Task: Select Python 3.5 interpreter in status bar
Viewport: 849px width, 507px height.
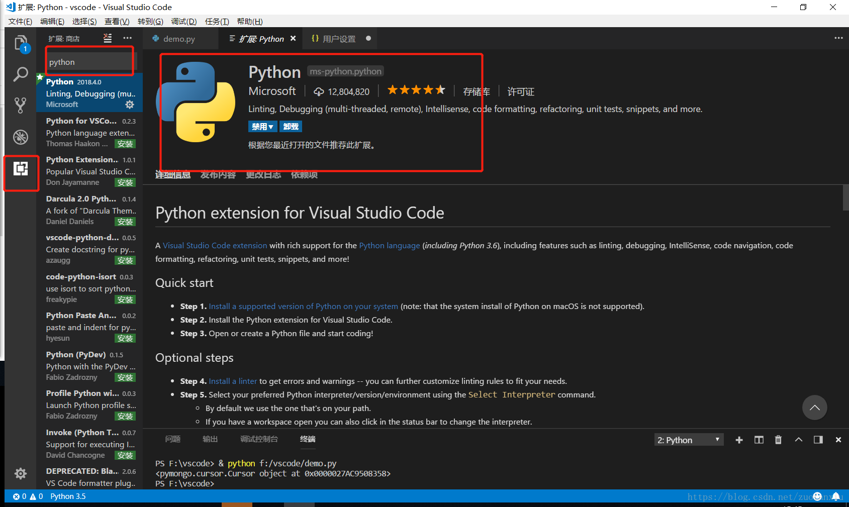Action: pyautogui.click(x=68, y=496)
